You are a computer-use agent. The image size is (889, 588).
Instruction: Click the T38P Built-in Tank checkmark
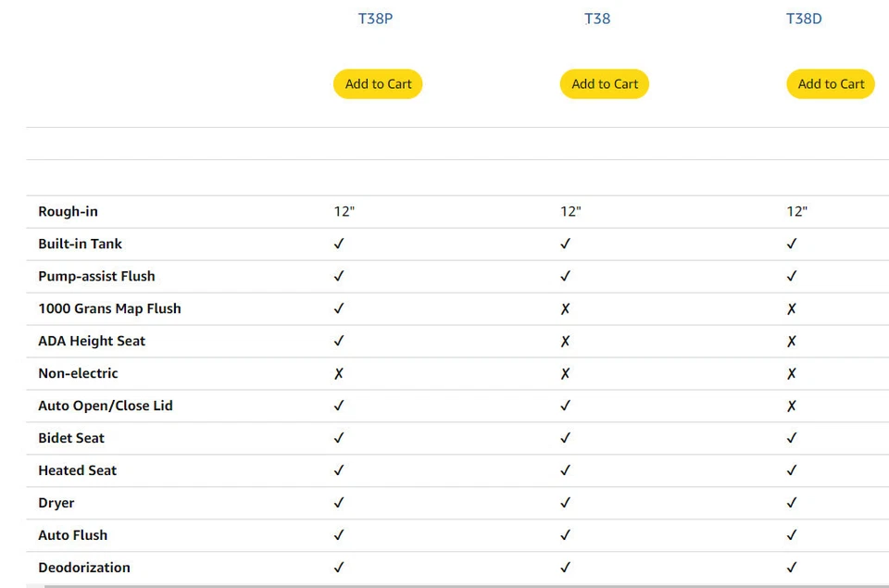339,244
